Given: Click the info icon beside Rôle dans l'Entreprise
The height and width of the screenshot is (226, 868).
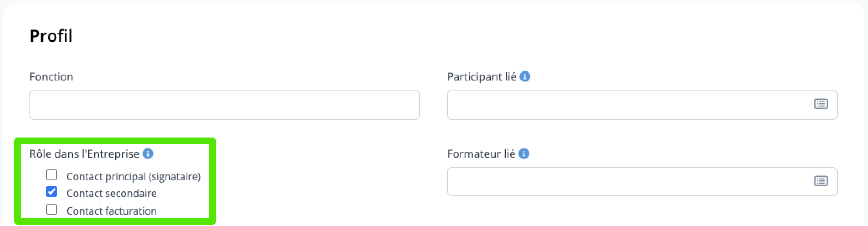Looking at the screenshot, I should 148,154.
